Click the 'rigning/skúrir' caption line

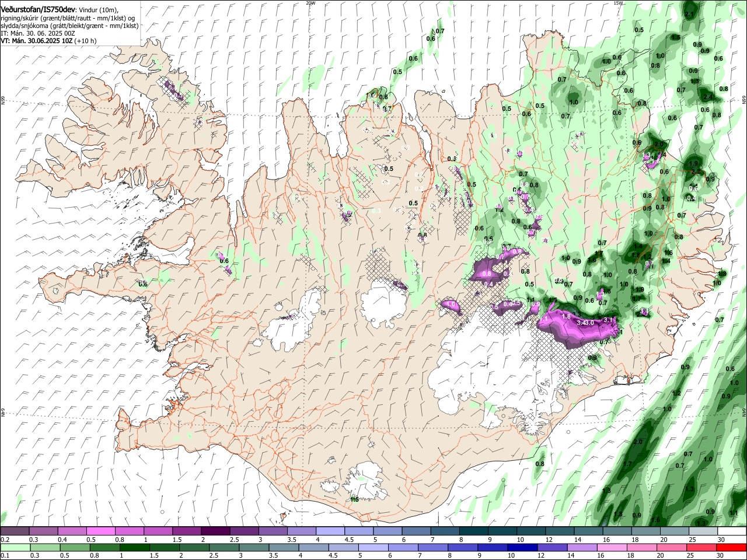68,18
